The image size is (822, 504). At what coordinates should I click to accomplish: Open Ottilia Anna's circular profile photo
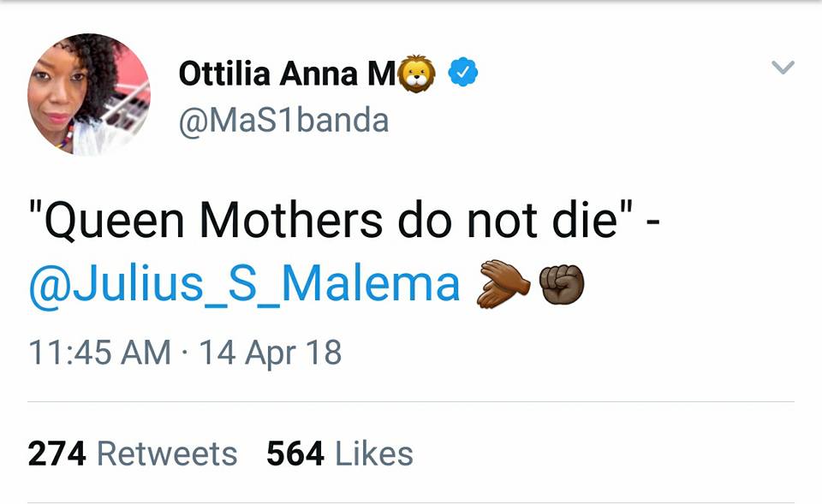(88, 95)
